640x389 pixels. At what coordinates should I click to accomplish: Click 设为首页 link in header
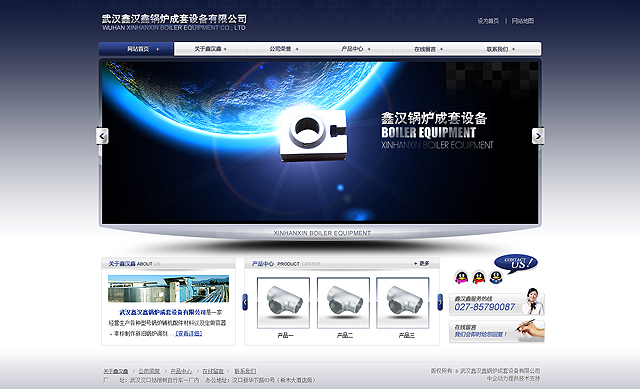coord(488,21)
